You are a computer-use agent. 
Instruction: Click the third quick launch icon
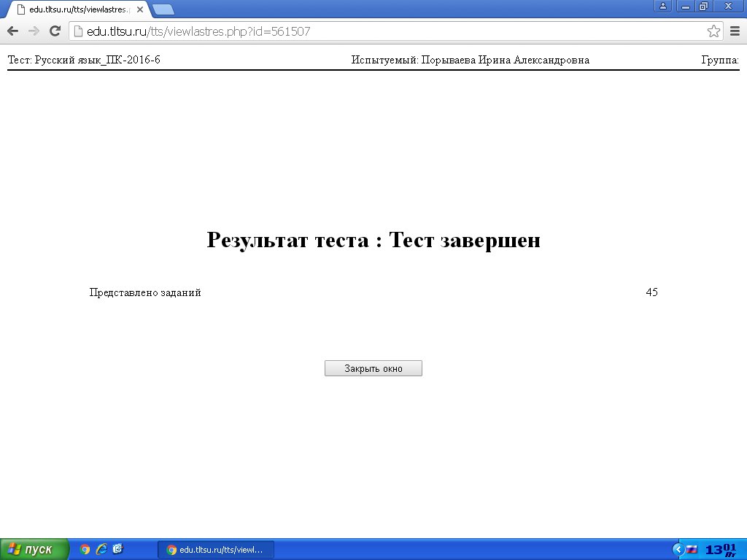(117, 550)
